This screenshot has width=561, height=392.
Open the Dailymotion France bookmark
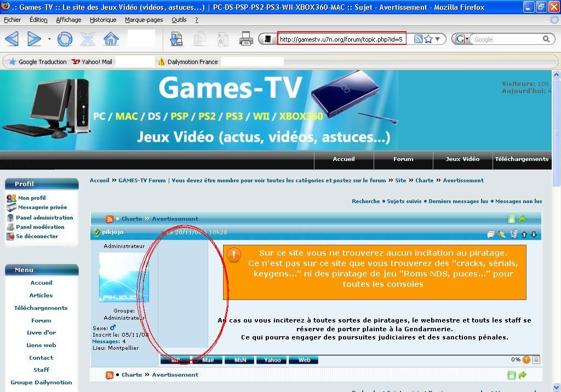188,62
